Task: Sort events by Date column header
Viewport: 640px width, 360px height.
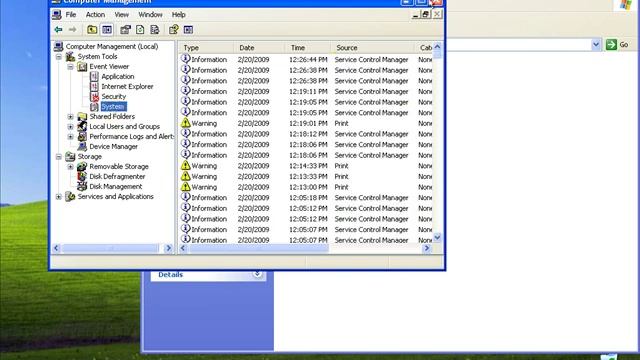Action: coord(260,48)
